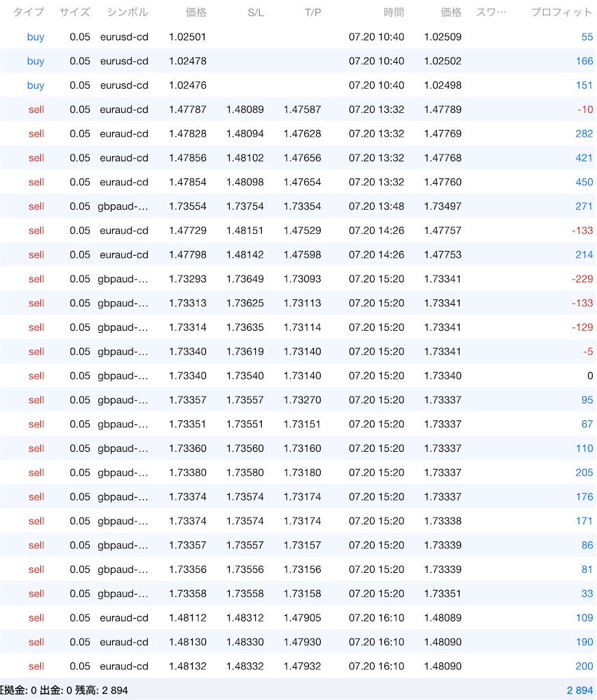The width and height of the screenshot is (597, 700).
Task: Click the profit value 151
Action: [x=585, y=85]
